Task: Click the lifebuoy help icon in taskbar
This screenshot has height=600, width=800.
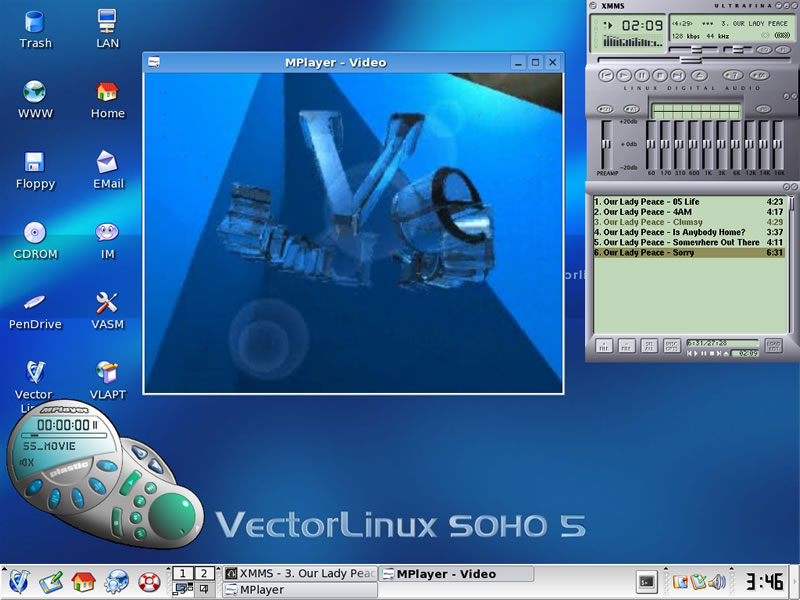Action: (x=149, y=581)
